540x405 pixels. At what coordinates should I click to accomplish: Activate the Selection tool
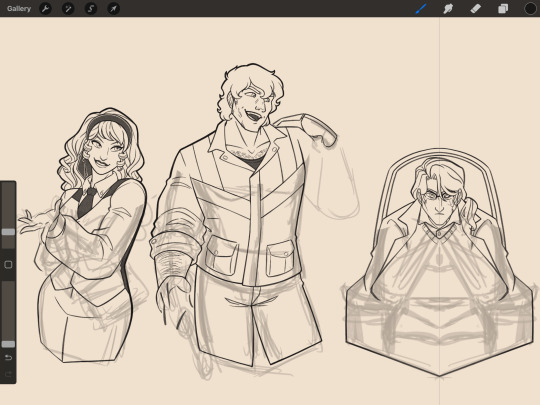[91, 9]
